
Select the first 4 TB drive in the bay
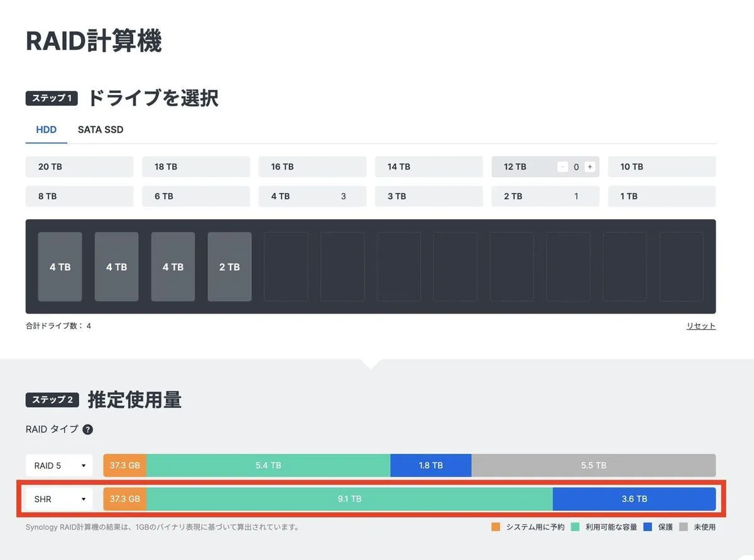click(x=60, y=266)
